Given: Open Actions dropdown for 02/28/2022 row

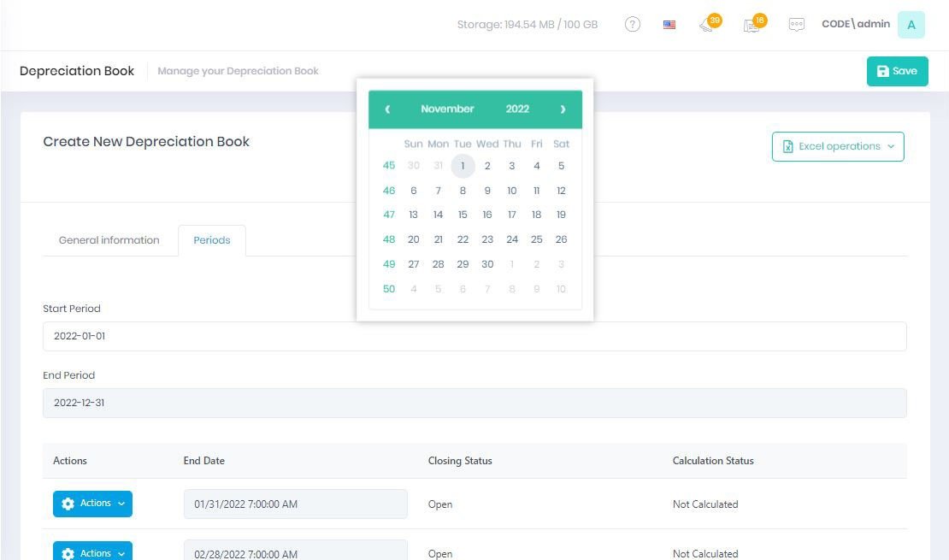Looking at the screenshot, I should click(x=92, y=552).
